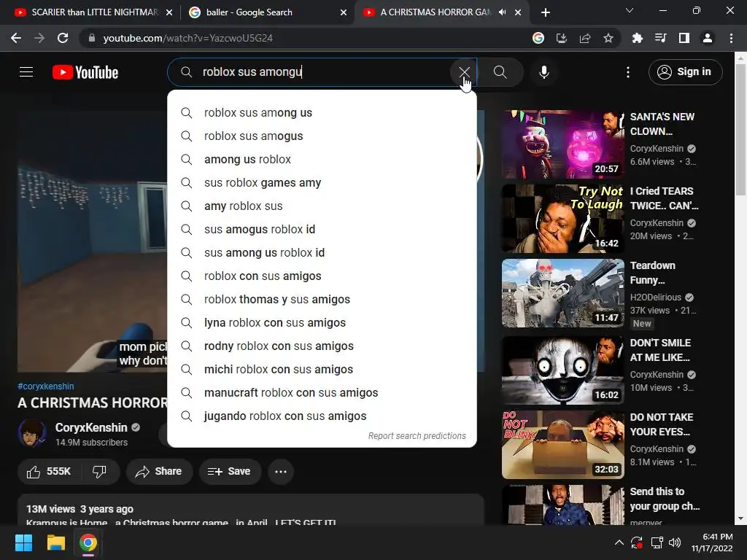
Task: Bookmark this page with the star icon
Action: pos(608,38)
